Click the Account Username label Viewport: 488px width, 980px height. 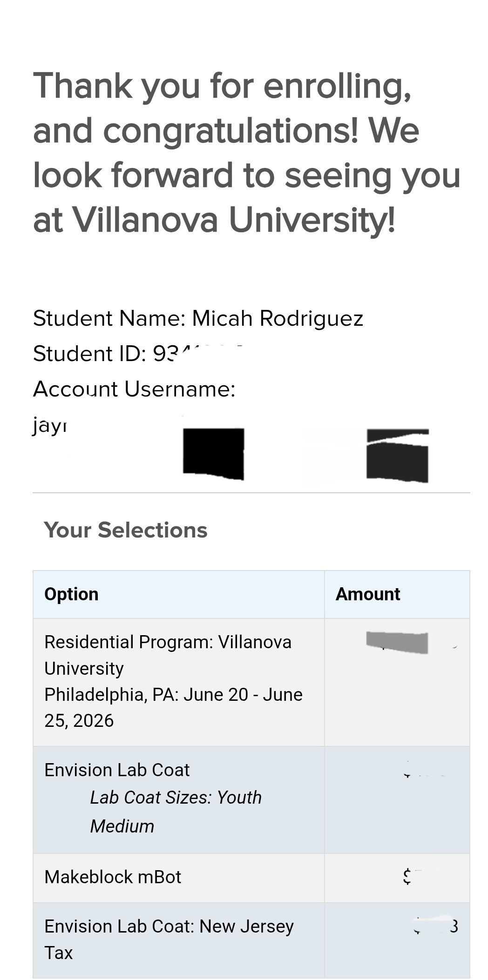134,389
